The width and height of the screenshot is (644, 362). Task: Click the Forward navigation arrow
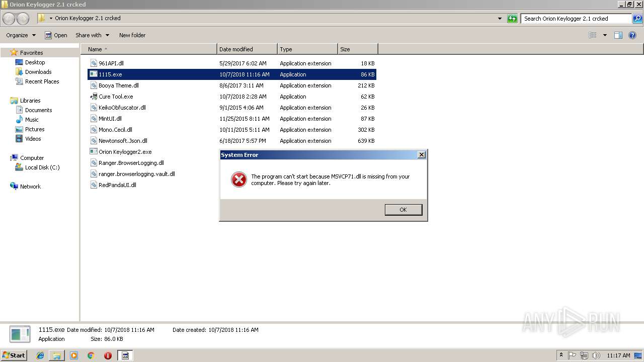point(23,19)
